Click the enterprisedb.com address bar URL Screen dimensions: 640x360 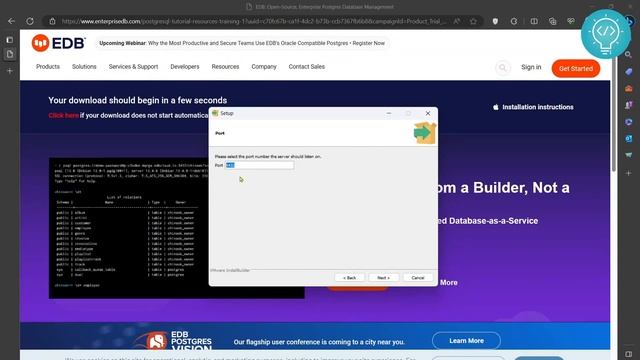(253, 21)
